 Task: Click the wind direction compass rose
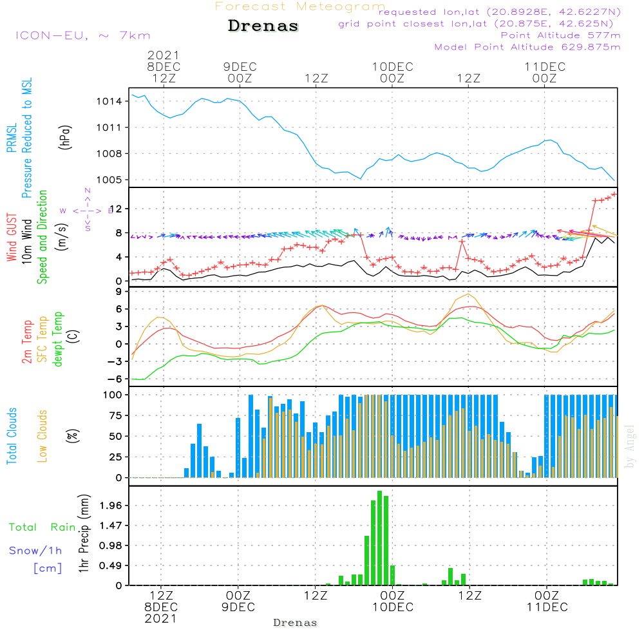coord(87,210)
